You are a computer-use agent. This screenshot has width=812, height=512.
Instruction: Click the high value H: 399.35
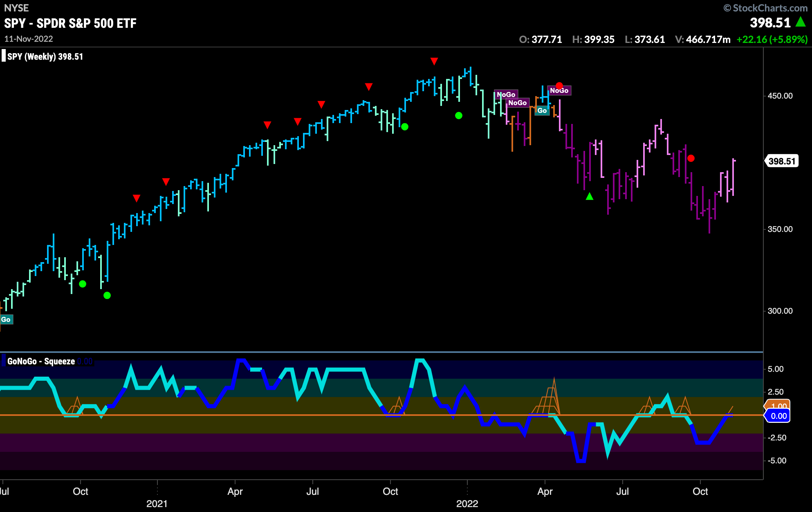tap(593, 40)
